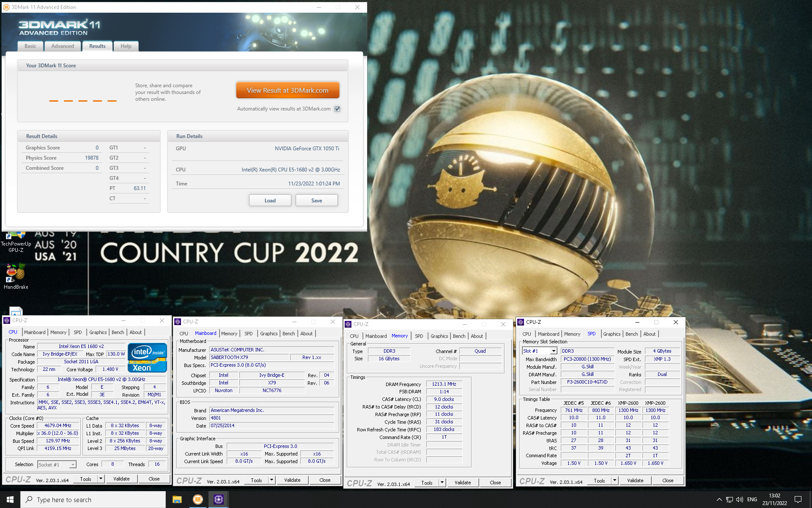The width and height of the screenshot is (812, 508).
Task: Click the ENG language indicator
Action: point(752,500)
